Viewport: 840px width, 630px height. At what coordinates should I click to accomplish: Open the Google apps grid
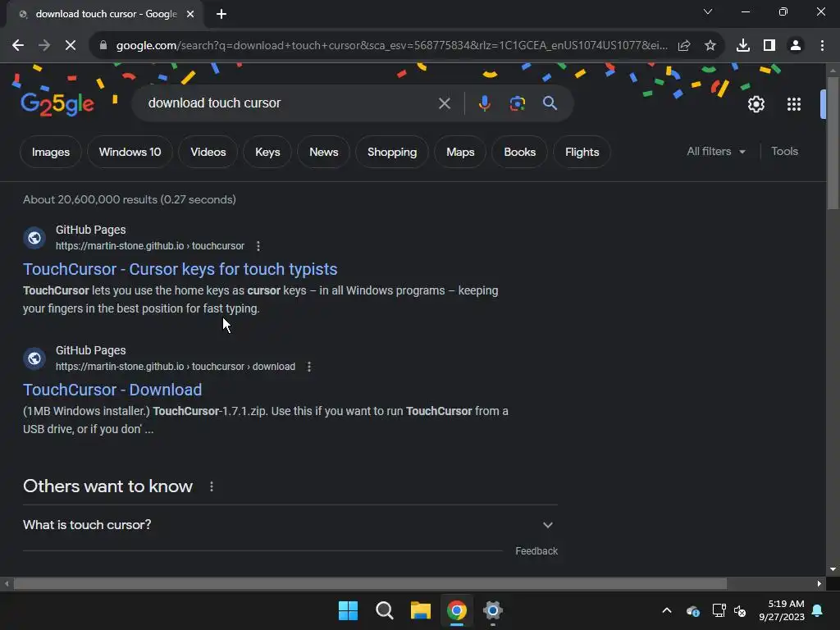[x=794, y=104]
